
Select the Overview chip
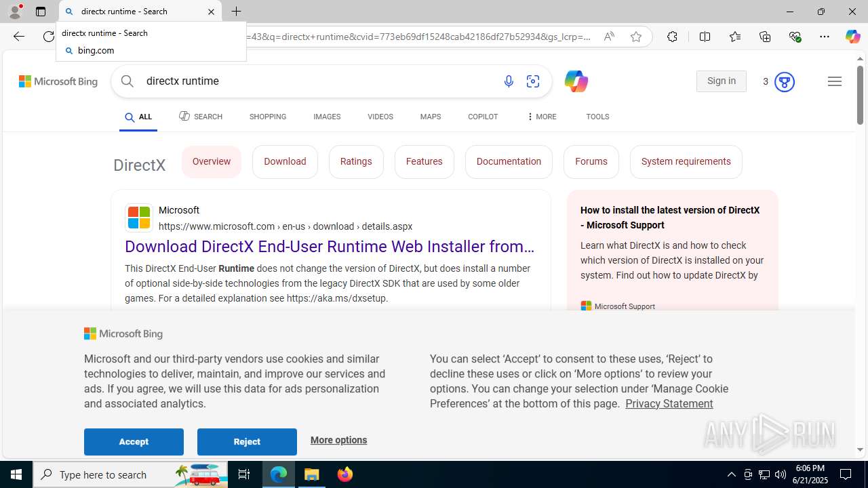pos(212,162)
